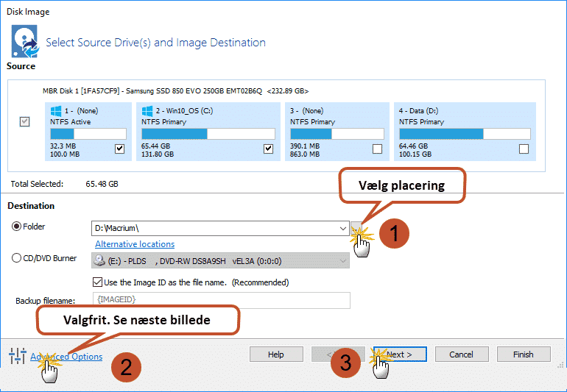The image size is (567, 392).
Task: Click the Advanced Options sliders icon
Action: point(17,357)
